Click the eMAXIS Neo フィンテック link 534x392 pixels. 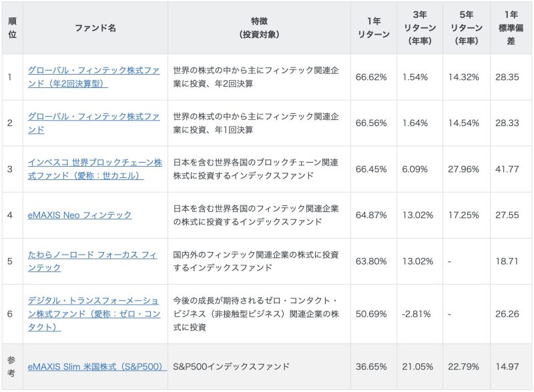pyautogui.click(x=79, y=215)
